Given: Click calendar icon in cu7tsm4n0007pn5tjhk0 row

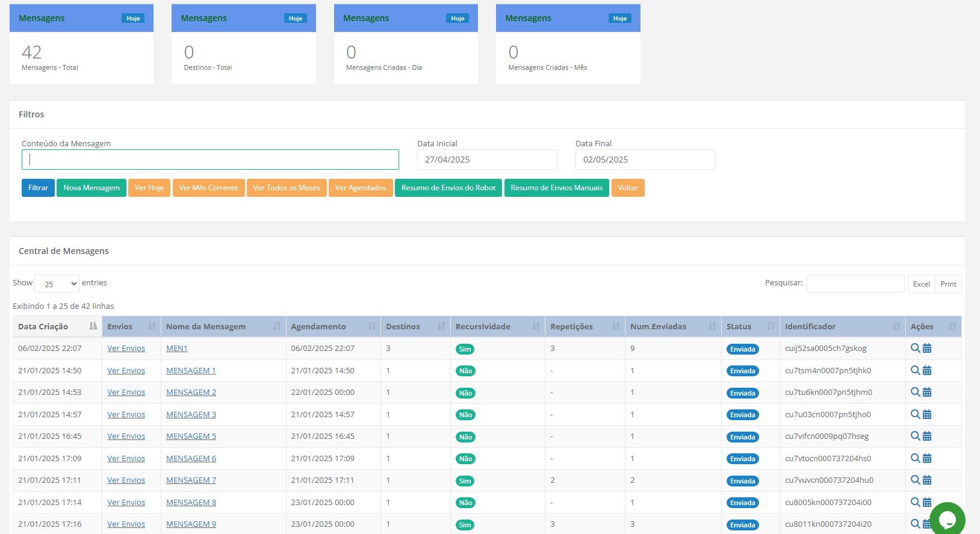Looking at the screenshot, I should (927, 370).
